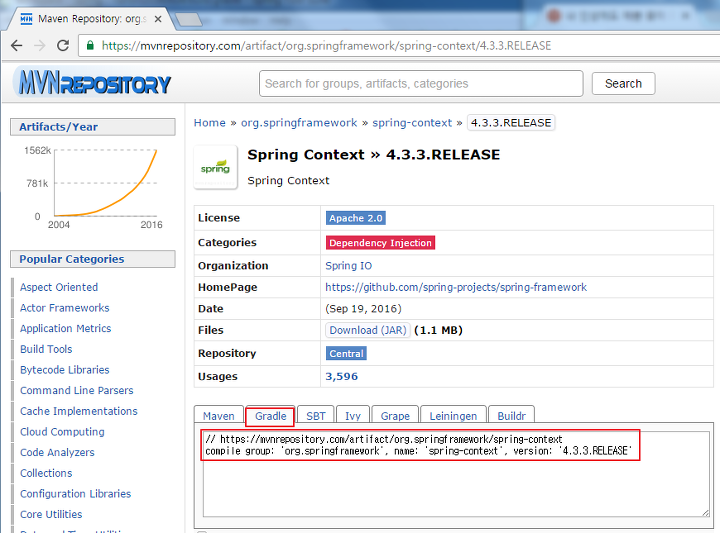720x533 pixels.
Task: Switch to the Gradle tab
Action: [x=270, y=415]
